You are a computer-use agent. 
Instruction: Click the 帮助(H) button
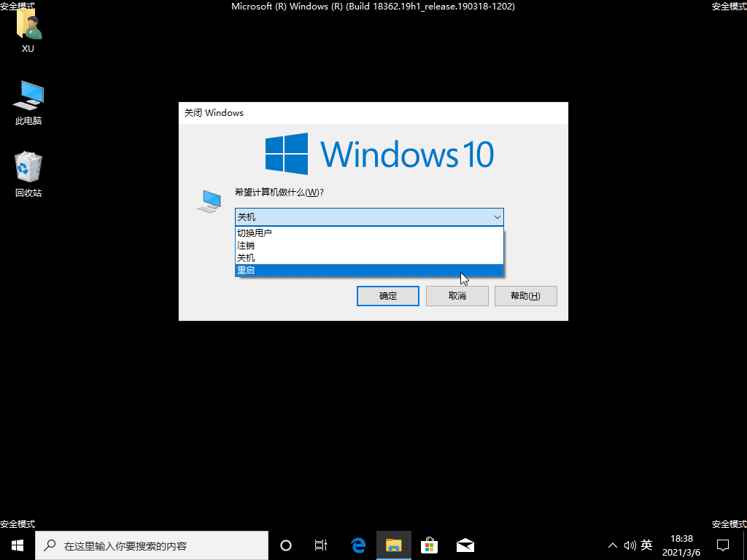click(x=525, y=295)
